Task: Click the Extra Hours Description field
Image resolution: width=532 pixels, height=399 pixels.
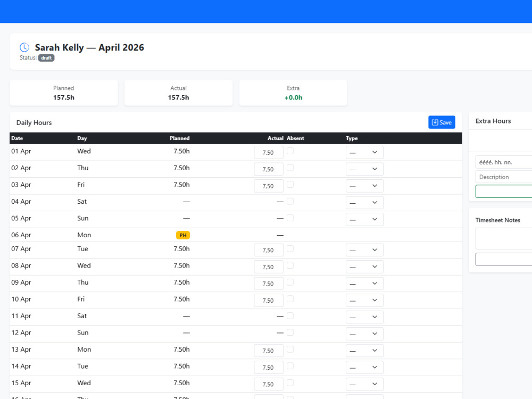Action: [503, 177]
